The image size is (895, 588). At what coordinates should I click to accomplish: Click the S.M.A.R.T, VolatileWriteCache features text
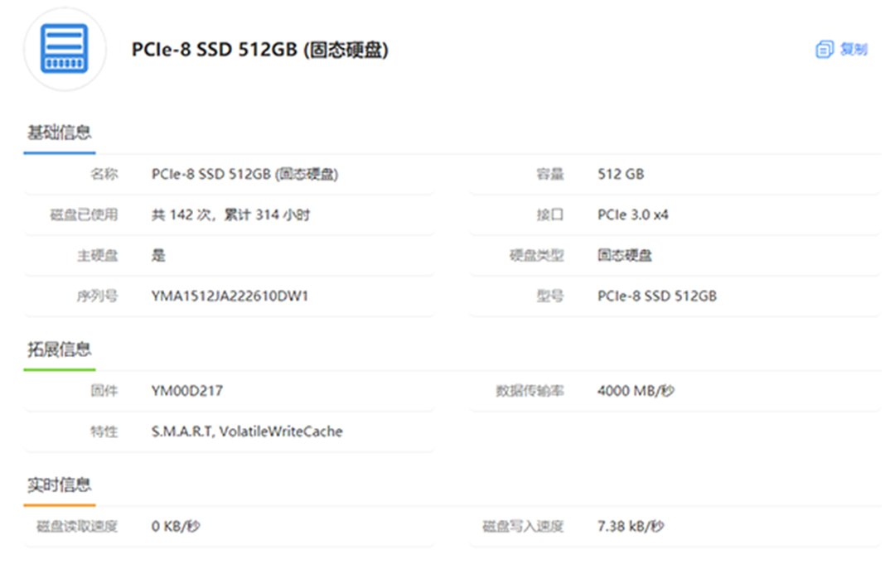247,431
